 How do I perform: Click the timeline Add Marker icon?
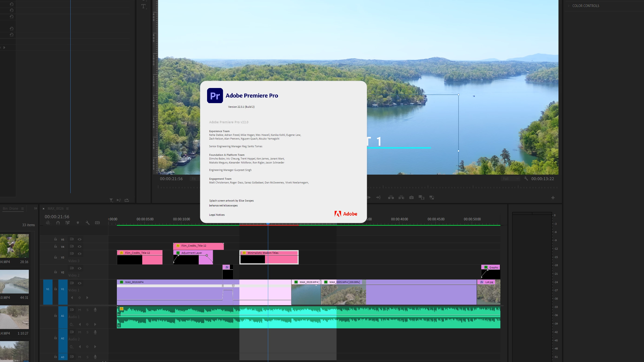[x=78, y=223]
